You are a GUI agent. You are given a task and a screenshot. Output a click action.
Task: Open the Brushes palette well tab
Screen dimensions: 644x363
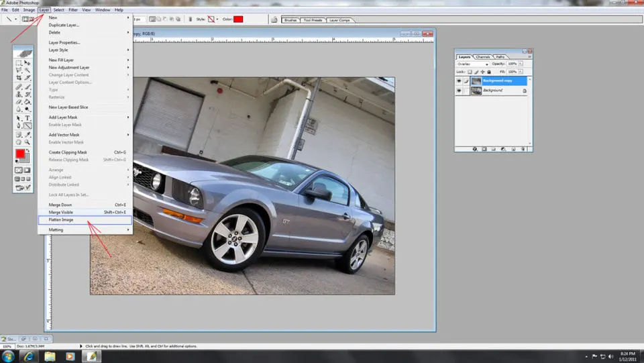coord(290,20)
